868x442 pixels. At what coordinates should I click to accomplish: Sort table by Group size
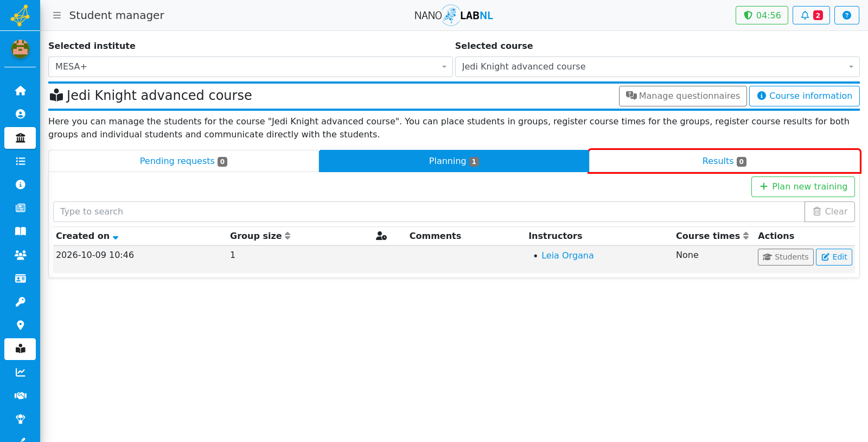288,236
